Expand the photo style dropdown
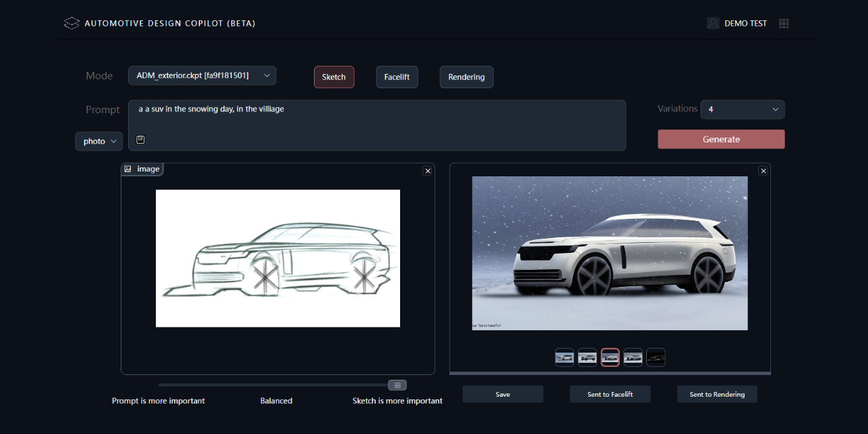The height and width of the screenshot is (434, 868). [x=98, y=141]
